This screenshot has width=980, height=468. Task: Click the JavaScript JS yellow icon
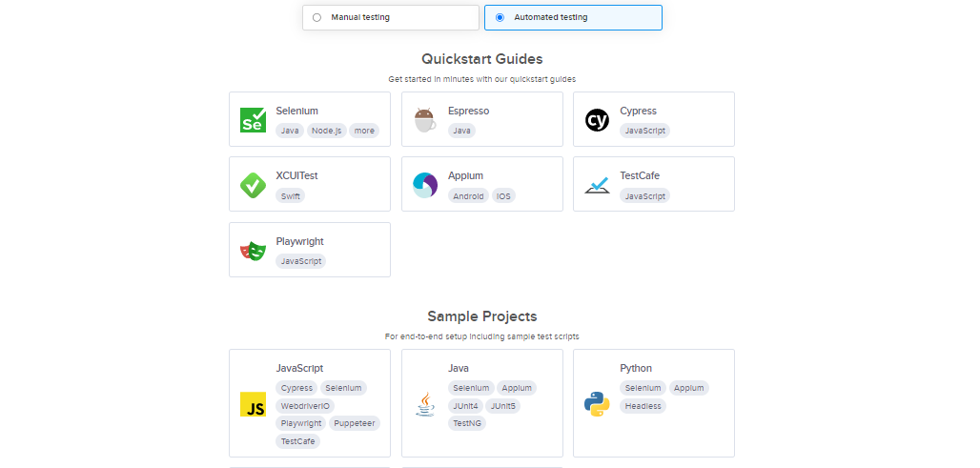pos(254,404)
